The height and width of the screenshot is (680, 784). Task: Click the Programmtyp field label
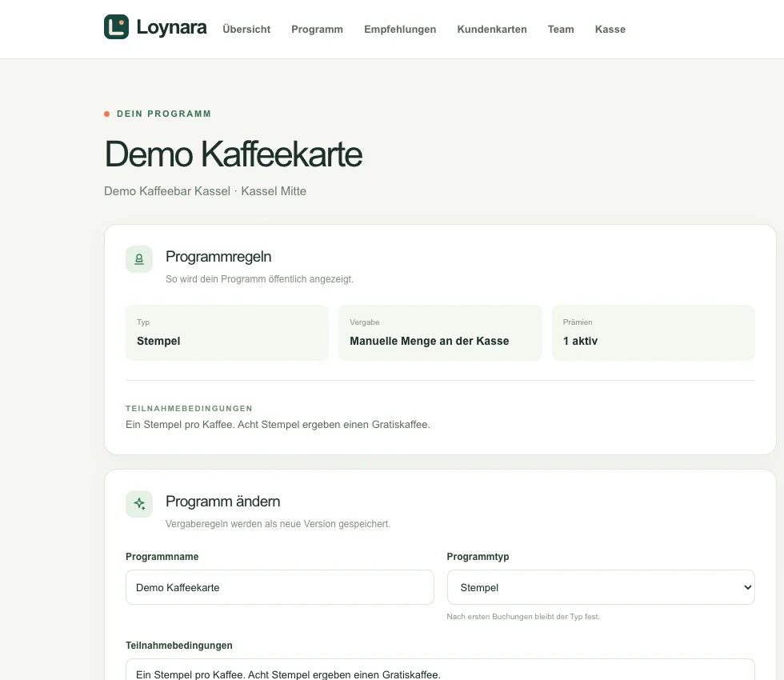[478, 557]
